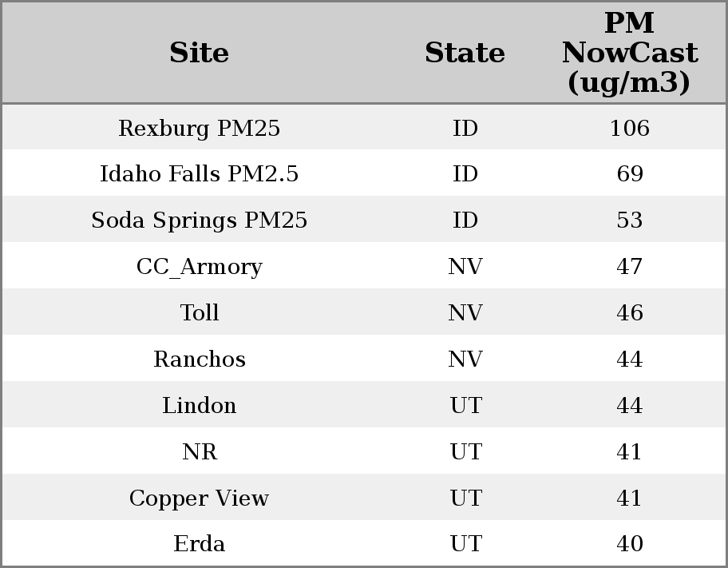Click the State column header

[x=465, y=54]
